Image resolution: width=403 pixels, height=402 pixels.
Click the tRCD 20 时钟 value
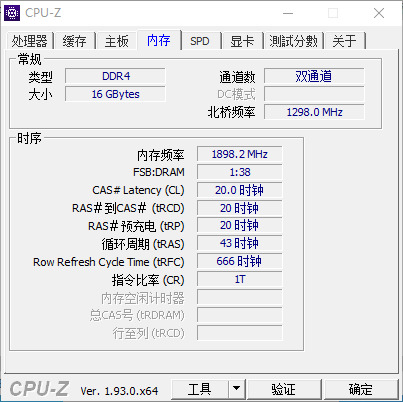240,208
